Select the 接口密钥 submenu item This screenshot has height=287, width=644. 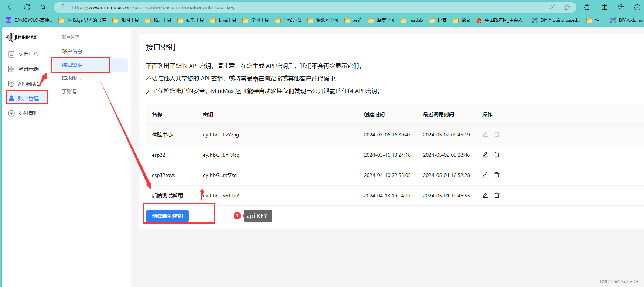pos(89,65)
